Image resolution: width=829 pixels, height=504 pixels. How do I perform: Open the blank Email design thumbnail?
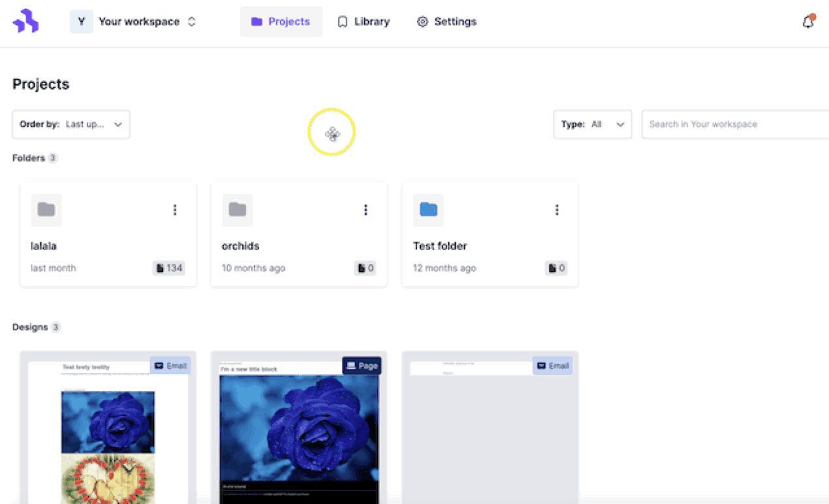[x=490, y=431]
